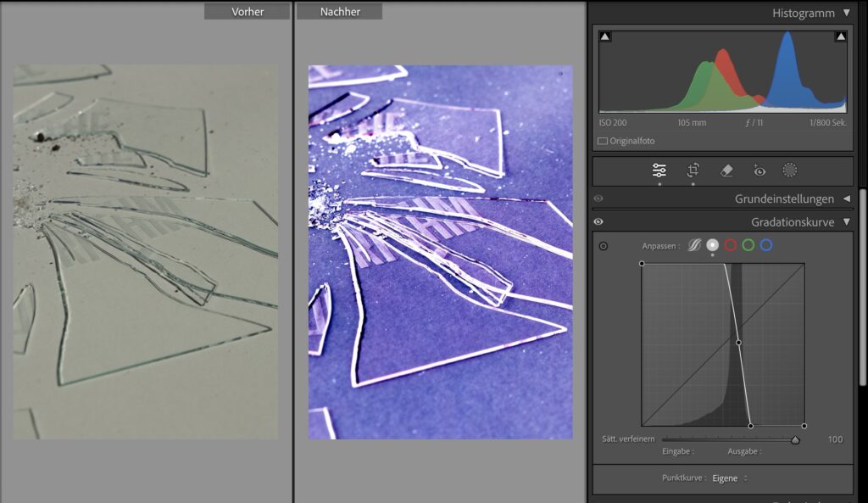Select the bottom curve point near the axis
The width and height of the screenshot is (868, 503).
coord(751,426)
